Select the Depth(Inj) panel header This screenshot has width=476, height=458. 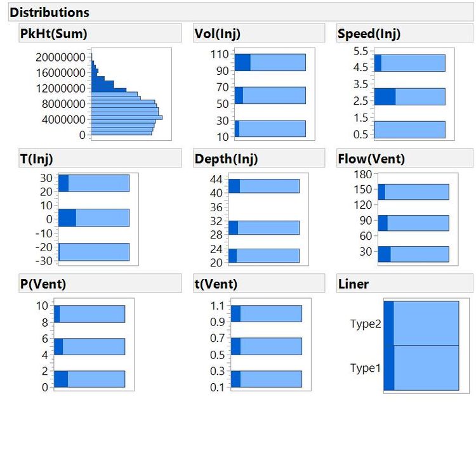pyautogui.click(x=227, y=159)
